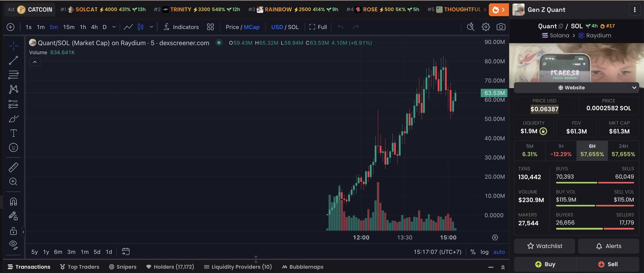
Task: Open the text annotation tool
Action: point(13,133)
